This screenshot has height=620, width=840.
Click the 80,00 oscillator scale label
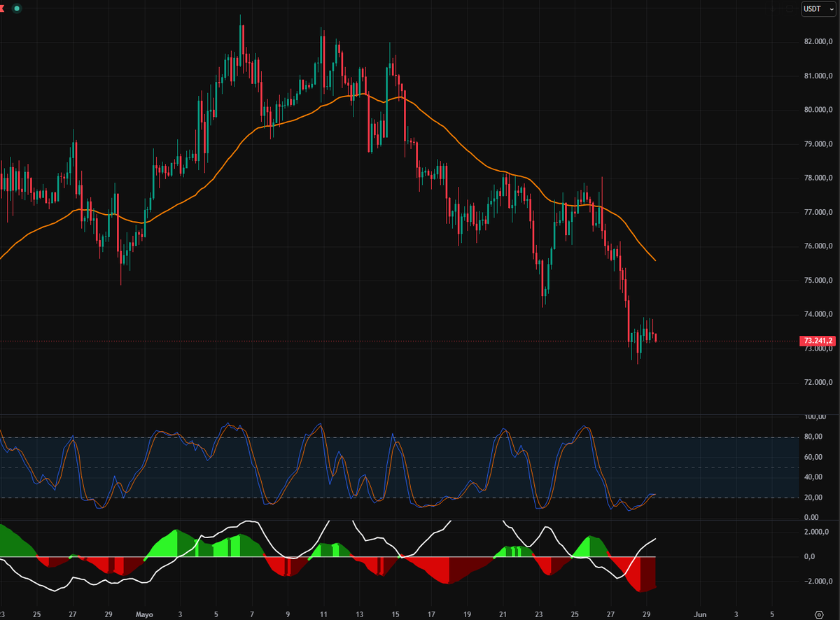(x=813, y=437)
